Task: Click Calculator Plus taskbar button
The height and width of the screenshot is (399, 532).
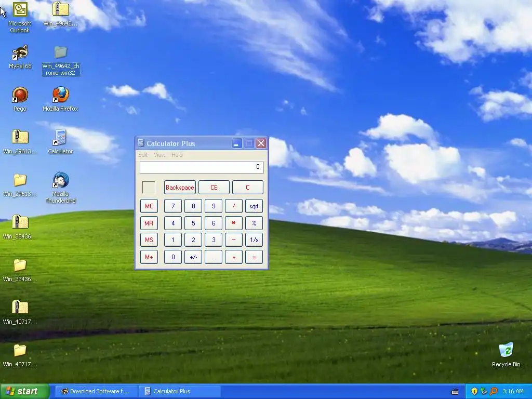Action: tap(180, 391)
